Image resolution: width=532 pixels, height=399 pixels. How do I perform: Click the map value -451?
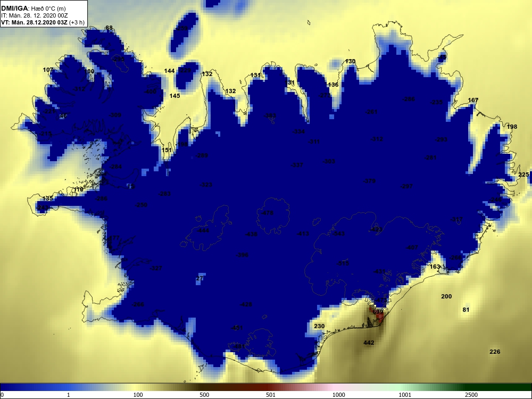tap(237, 328)
